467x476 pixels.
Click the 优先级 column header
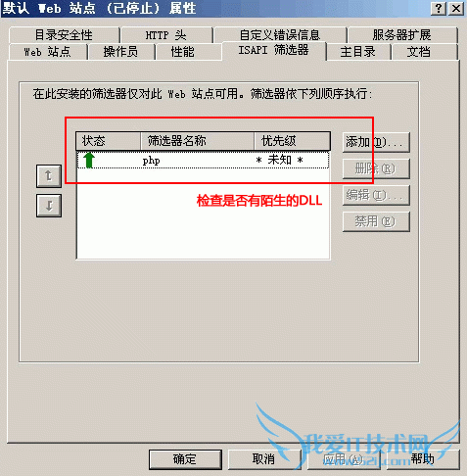(x=292, y=141)
